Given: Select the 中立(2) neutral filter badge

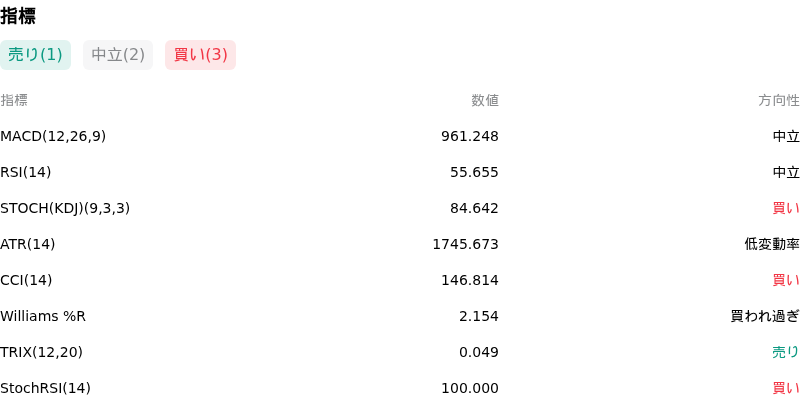Looking at the screenshot, I should 118,55.
